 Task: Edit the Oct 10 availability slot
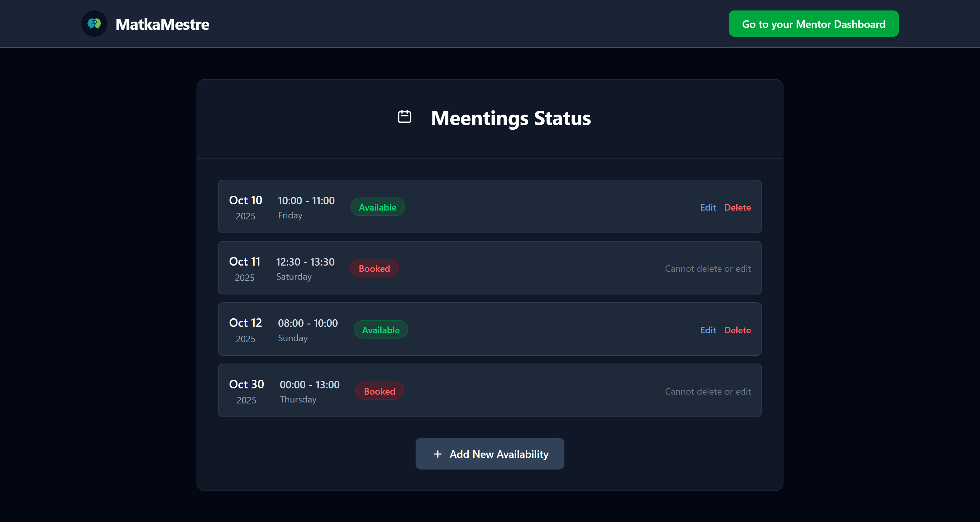[x=707, y=207]
